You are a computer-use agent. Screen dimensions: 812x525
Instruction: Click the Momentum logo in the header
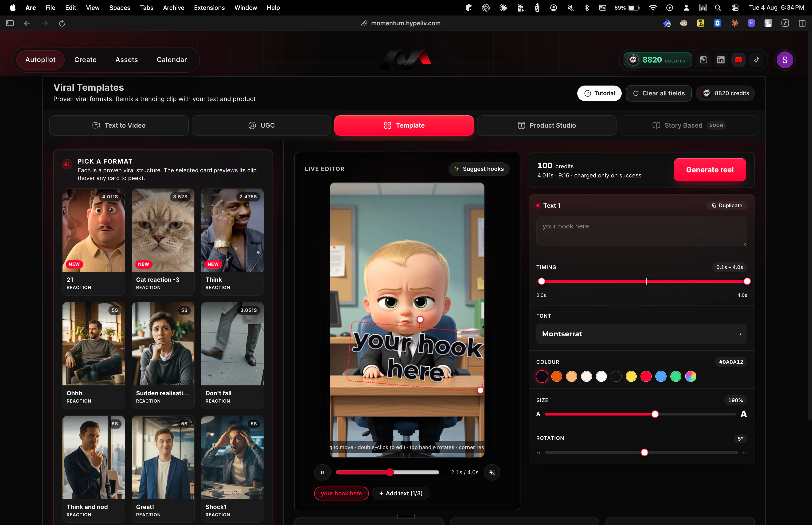tap(406, 60)
